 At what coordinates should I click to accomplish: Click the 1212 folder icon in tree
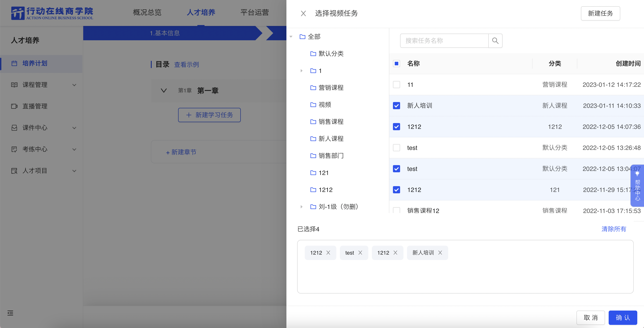pyautogui.click(x=313, y=190)
